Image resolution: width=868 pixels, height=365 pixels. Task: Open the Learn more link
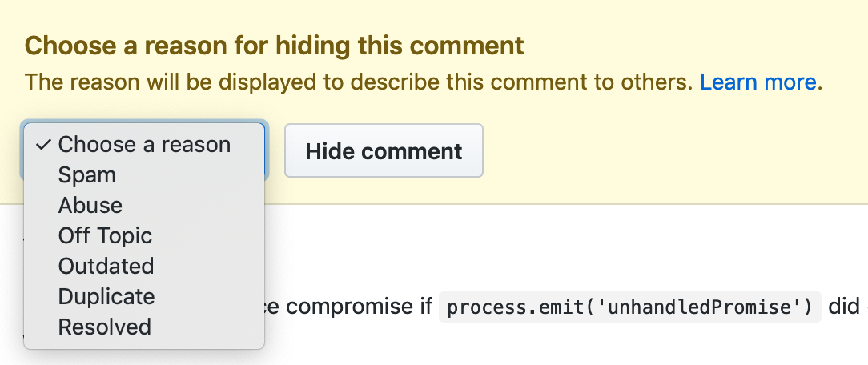click(x=757, y=82)
